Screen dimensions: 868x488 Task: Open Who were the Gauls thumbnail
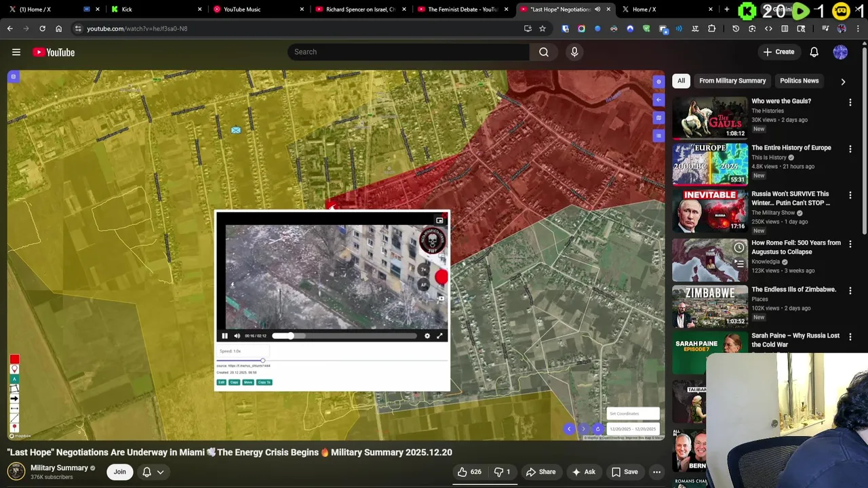click(x=710, y=117)
